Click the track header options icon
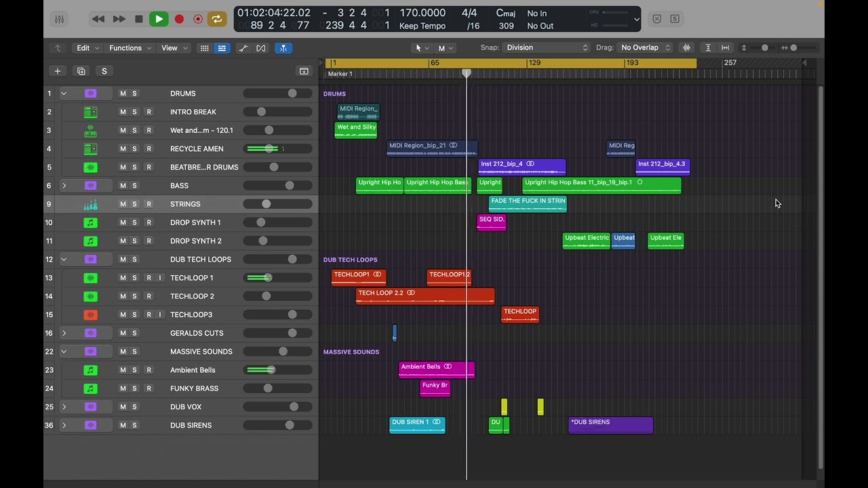 click(x=304, y=71)
